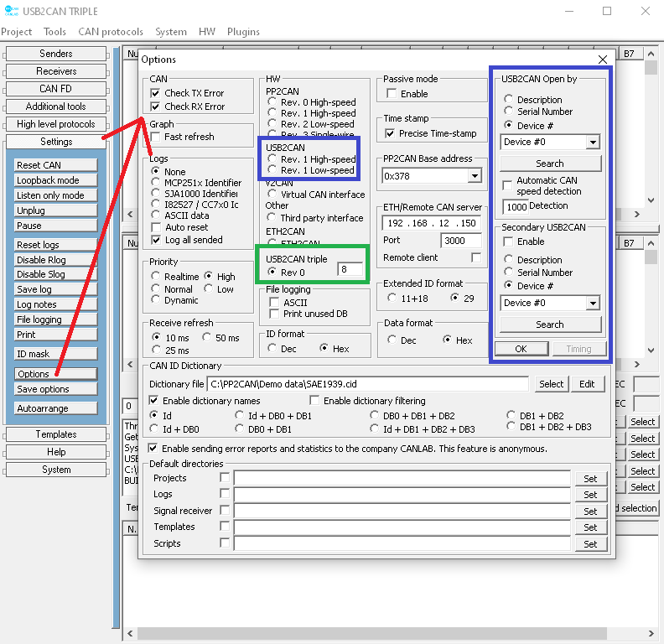Click the bottom horizontal scrollbar
The height and width of the screenshot is (644, 664).
point(371,633)
